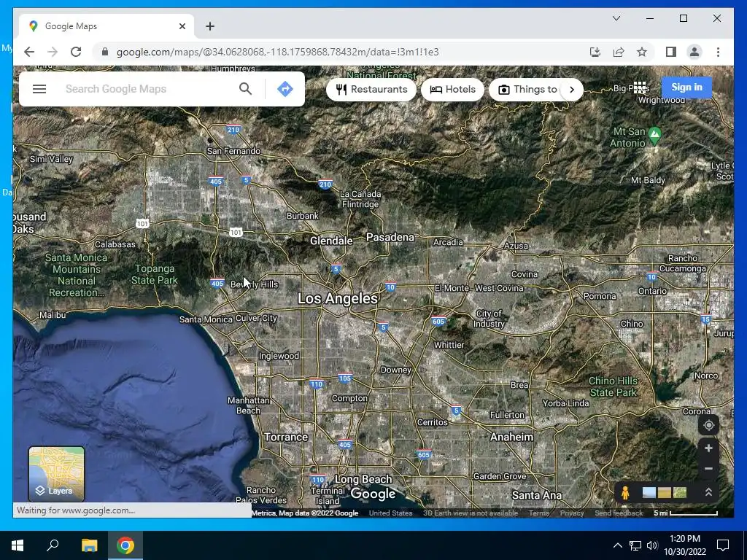This screenshot has height=560, width=747.
Task: Expand the imagery strip with double chevron
Action: (708, 492)
